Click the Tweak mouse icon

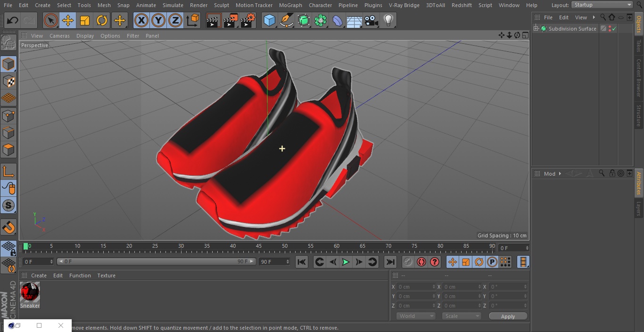click(x=8, y=188)
